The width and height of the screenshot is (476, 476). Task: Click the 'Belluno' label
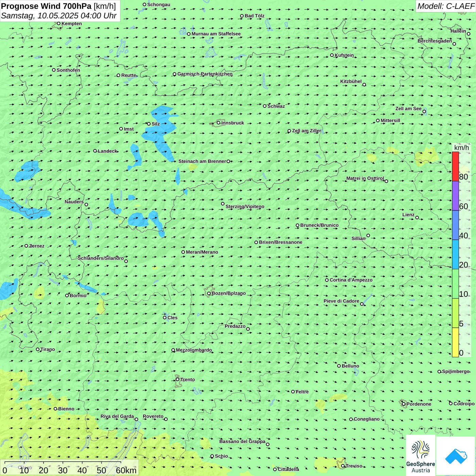tap(350, 366)
